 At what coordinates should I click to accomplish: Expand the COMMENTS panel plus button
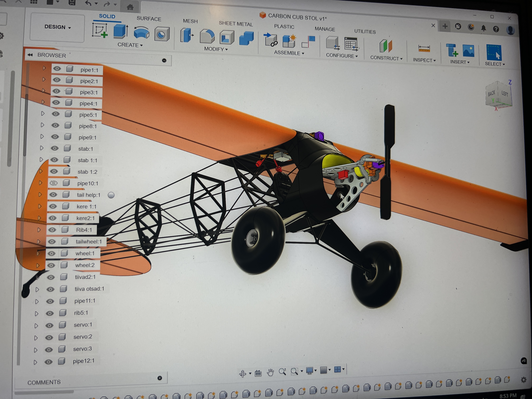(x=160, y=378)
